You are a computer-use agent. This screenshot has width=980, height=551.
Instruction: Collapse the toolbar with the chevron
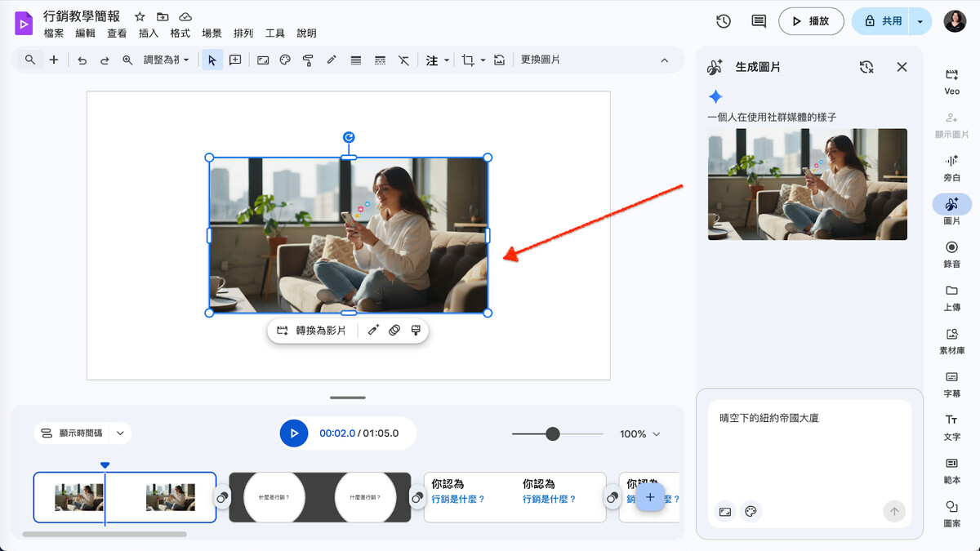point(664,60)
